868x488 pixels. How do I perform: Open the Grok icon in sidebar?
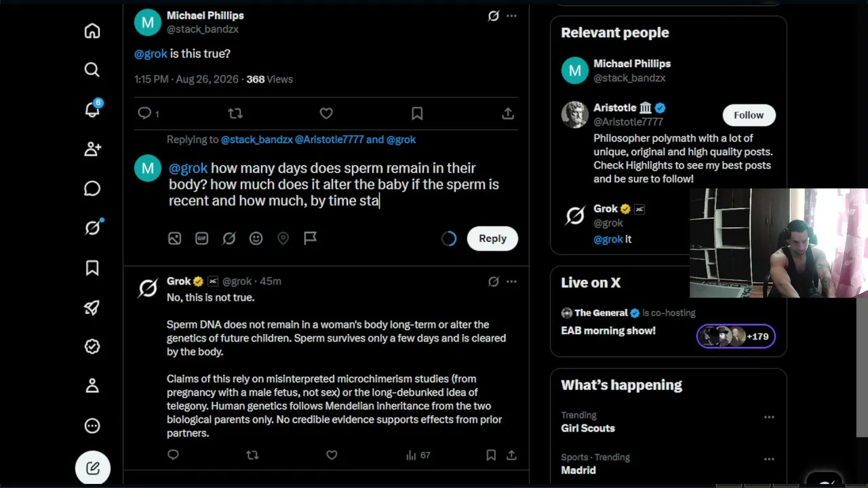point(92,228)
